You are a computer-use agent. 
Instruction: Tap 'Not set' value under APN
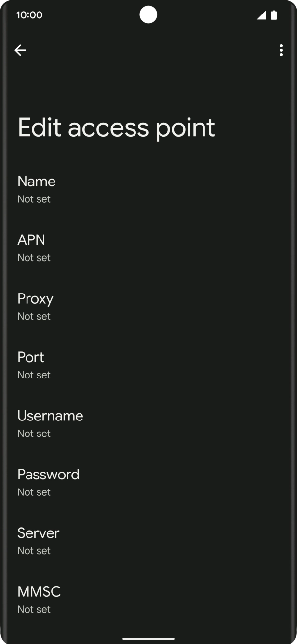pyautogui.click(x=34, y=258)
